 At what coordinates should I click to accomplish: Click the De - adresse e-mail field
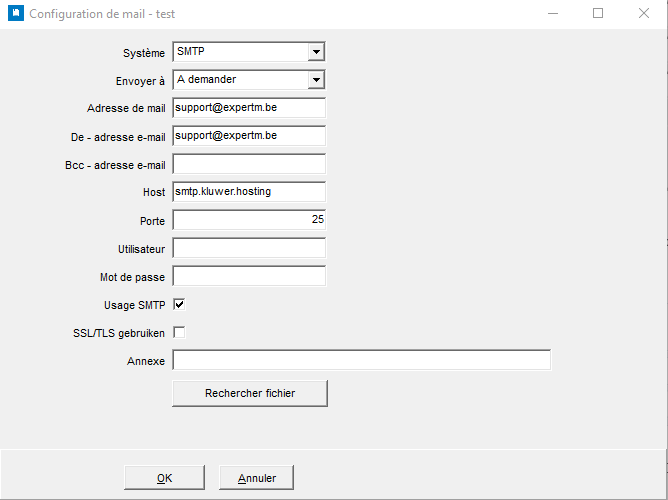tap(249, 136)
